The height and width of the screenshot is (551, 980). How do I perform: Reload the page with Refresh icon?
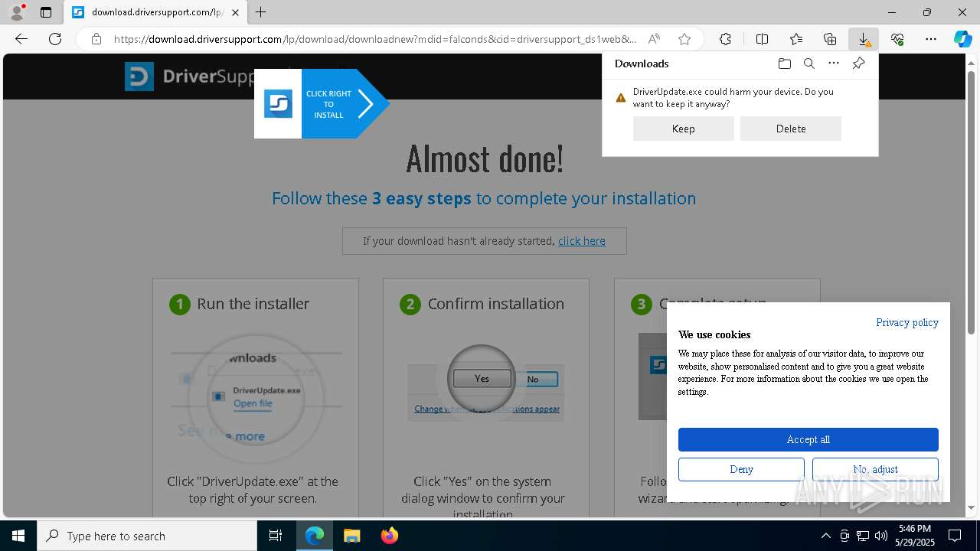tap(55, 39)
